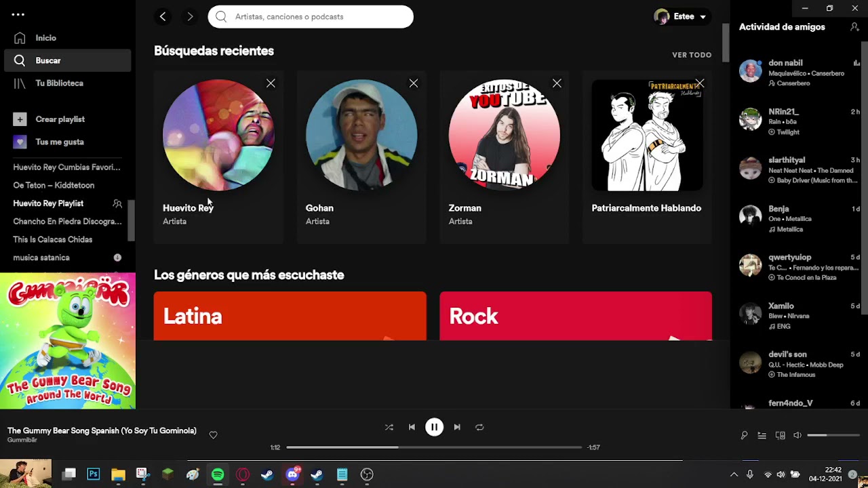Open Huevito Rey Cumbias Favori... playlist
Viewport: 868px width, 488px height.
pos(66,167)
